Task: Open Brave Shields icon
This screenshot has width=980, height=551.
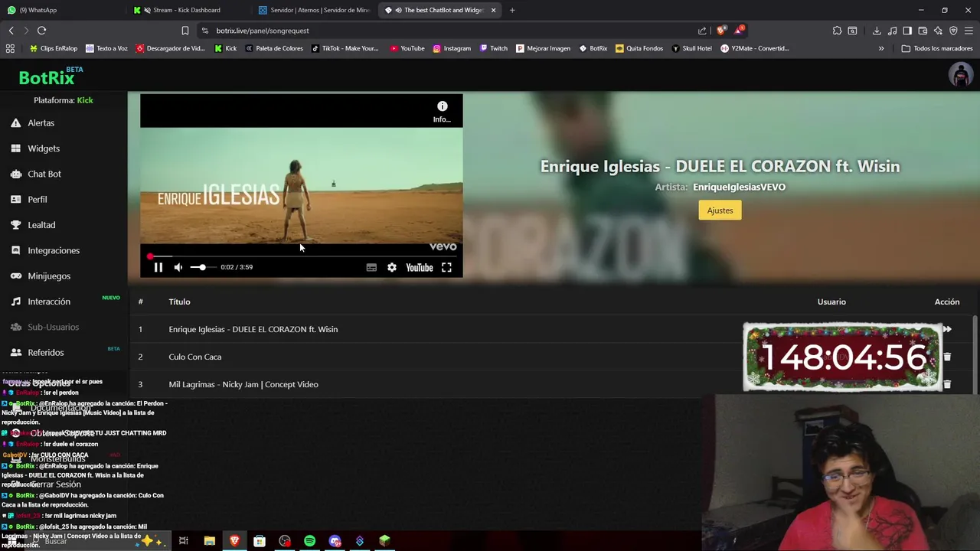Action: click(x=720, y=31)
